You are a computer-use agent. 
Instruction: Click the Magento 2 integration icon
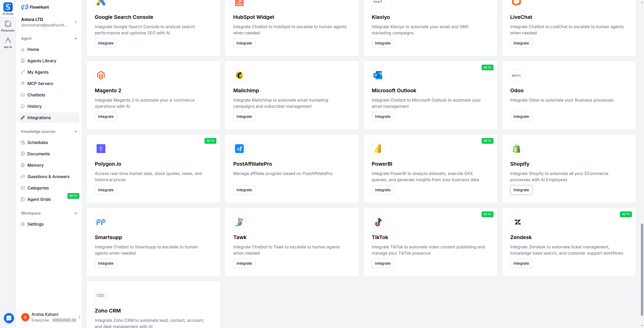point(101,75)
